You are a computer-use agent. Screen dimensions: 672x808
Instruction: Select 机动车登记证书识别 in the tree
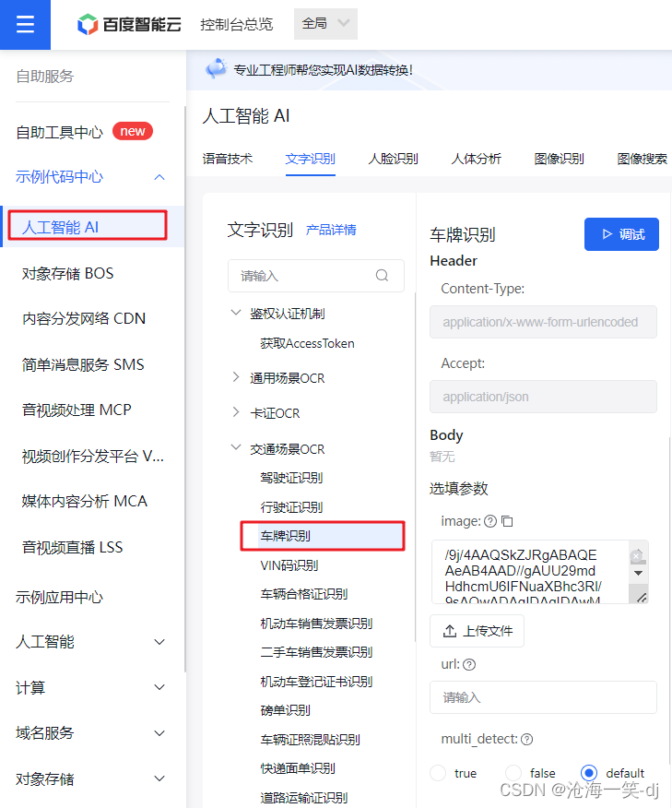pos(316,682)
